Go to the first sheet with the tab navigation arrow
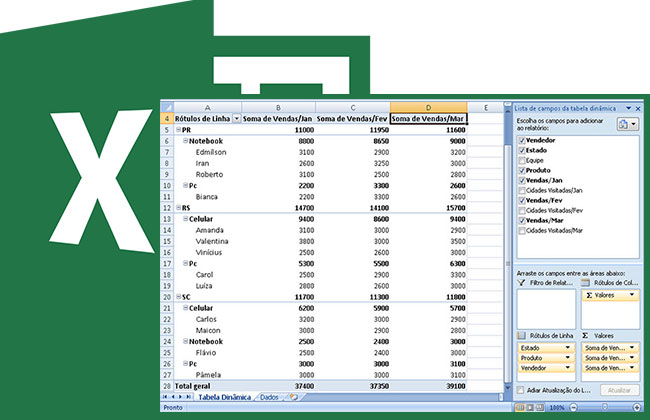650x420 pixels. pyautogui.click(x=165, y=397)
